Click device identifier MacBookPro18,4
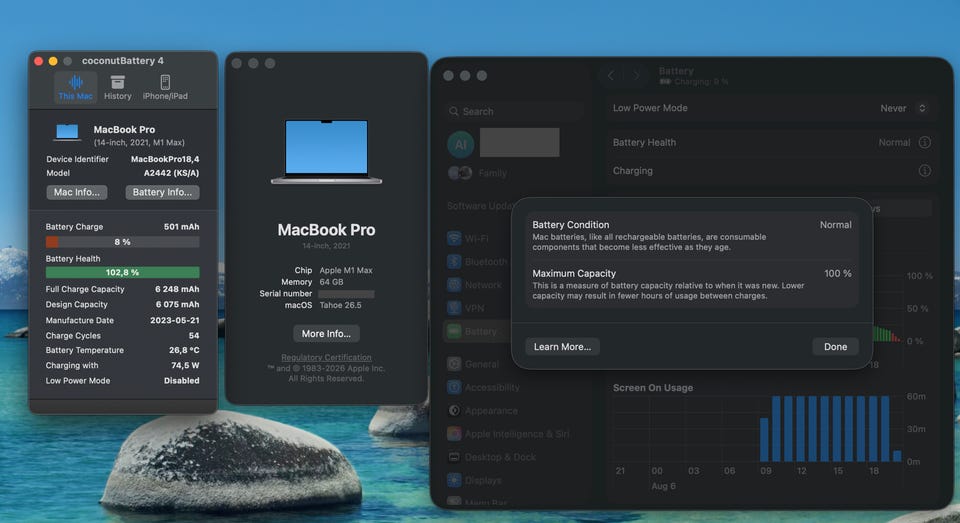This screenshot has height=523, width=960. click(165, 159)
